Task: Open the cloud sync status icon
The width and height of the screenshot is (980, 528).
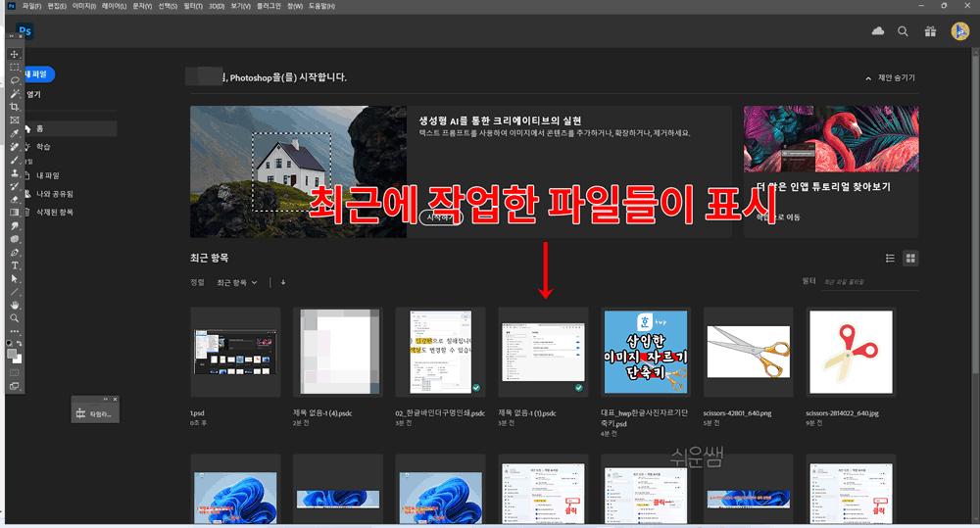Action: (877, 30)
